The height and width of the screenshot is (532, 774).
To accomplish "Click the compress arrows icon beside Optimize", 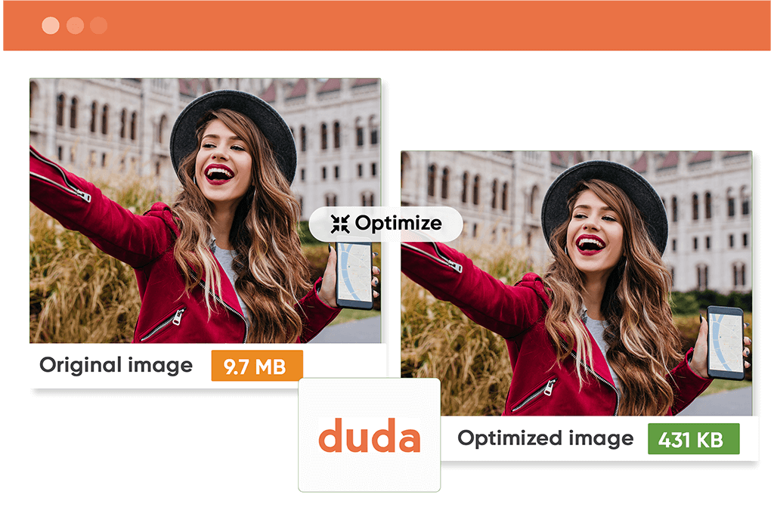I will tap(340, 224).
